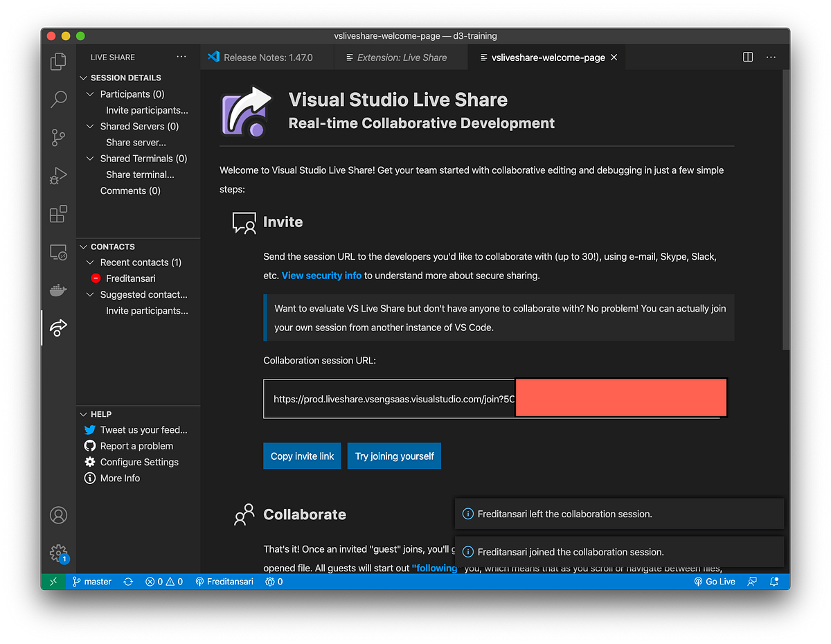Click the GitHub icon next to Report a problem
The height and width of the screenshot is (644, 831).
click(x=89, y=445)
